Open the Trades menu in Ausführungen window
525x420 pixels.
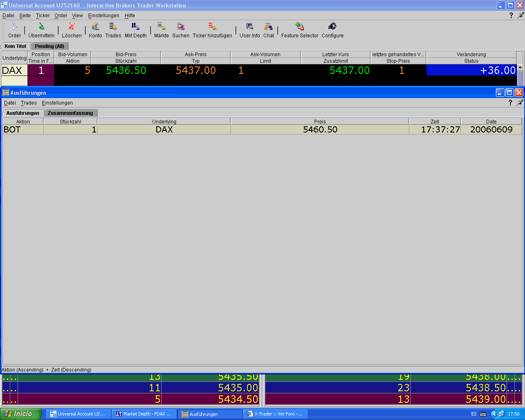29,103
